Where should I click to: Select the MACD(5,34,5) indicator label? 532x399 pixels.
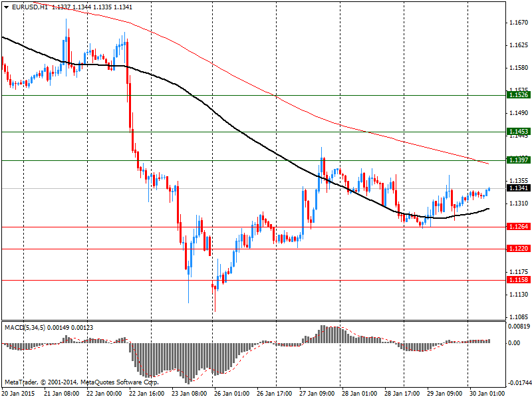click(x=25, y=327)
